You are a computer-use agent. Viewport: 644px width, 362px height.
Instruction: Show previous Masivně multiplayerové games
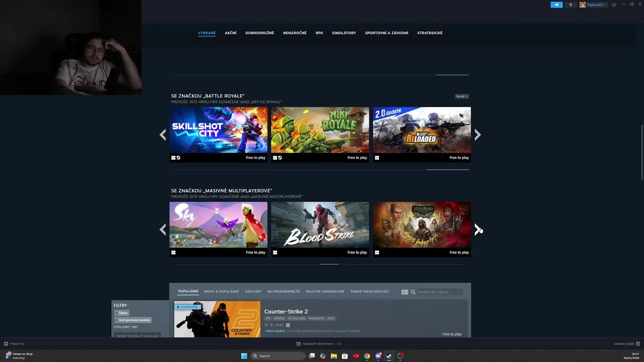163,230
